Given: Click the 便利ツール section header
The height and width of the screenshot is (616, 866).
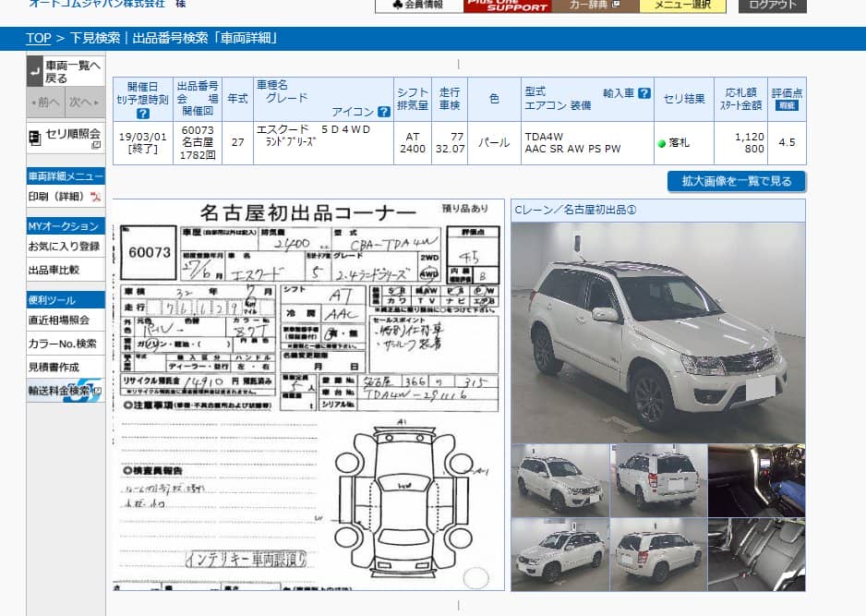Looking at the screenshot, I should point(66,300).
